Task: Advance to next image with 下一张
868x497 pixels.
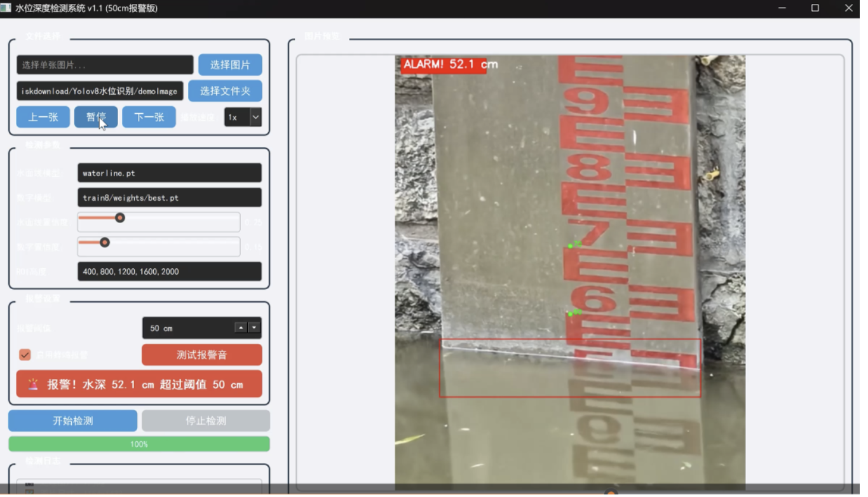Action: pyautogui.click(x=149, y=117)
